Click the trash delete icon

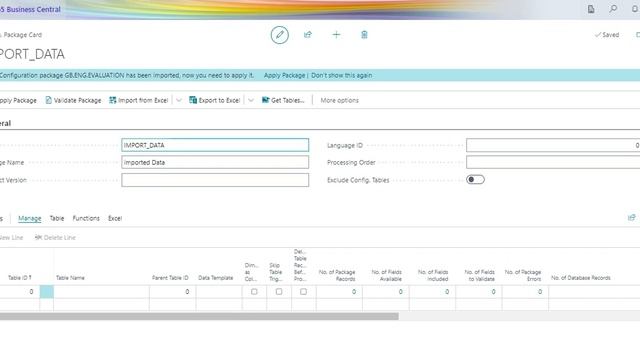[x=364, y=35]
